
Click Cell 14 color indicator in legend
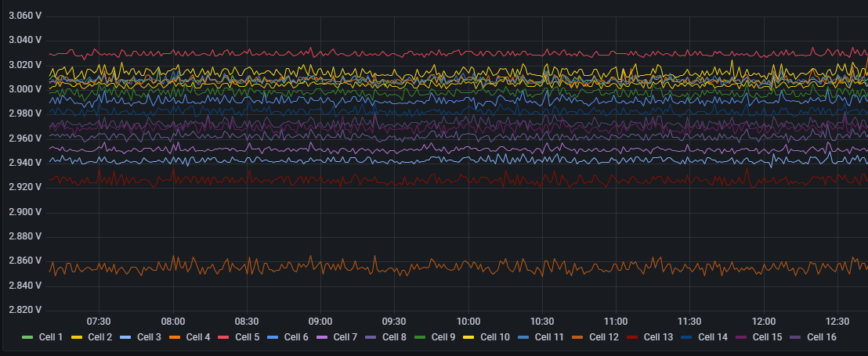[685, 337]
